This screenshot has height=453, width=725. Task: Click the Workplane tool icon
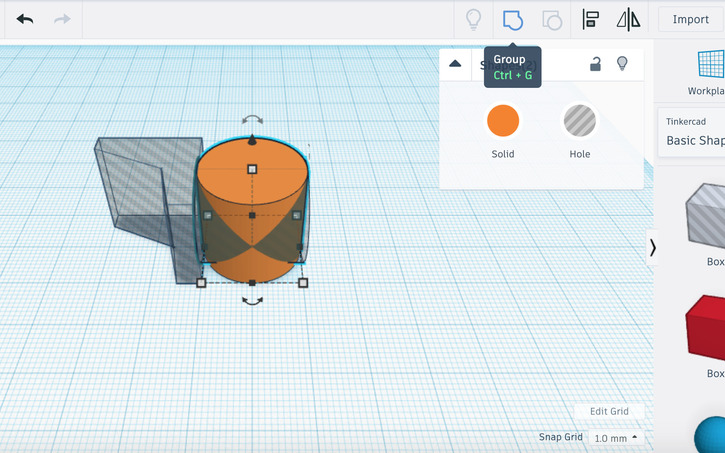711,64
